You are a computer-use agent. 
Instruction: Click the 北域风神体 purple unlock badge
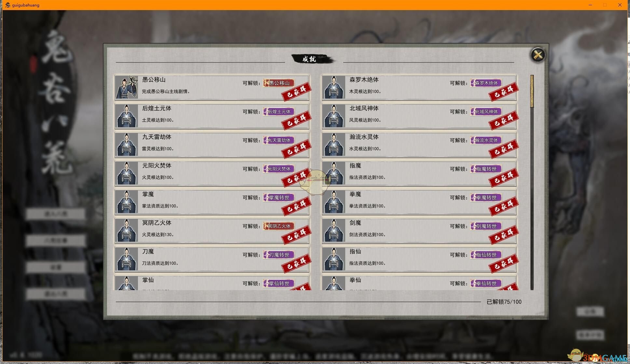point(486,112)
